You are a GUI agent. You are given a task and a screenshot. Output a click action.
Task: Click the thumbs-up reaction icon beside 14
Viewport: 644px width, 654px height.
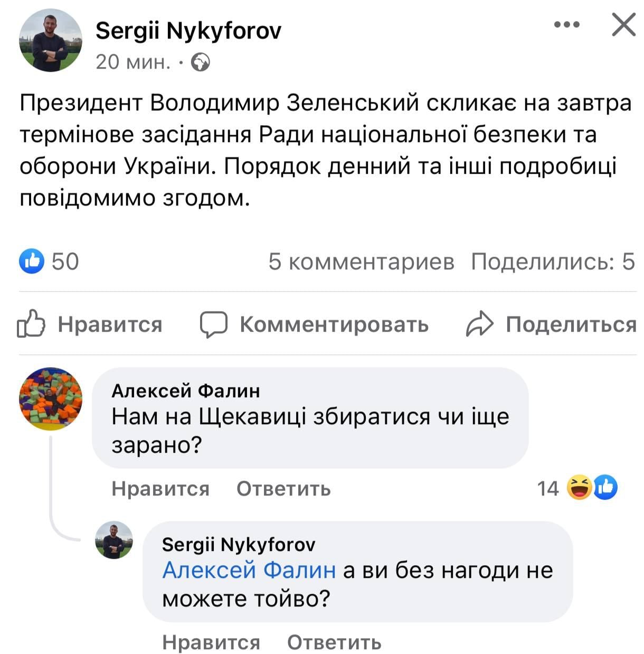605,488
